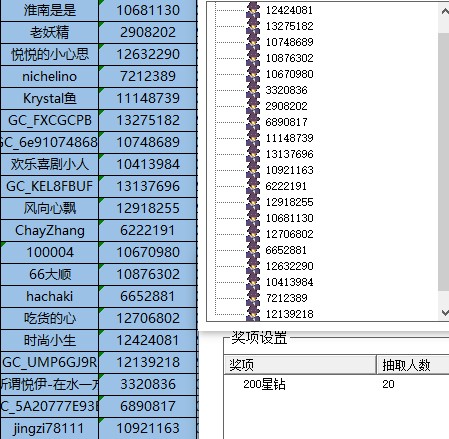The width and height of the screenshot is (449, 439).
Task: Click the user icon beside 12139218 in list
Action: tap(253, 314)
